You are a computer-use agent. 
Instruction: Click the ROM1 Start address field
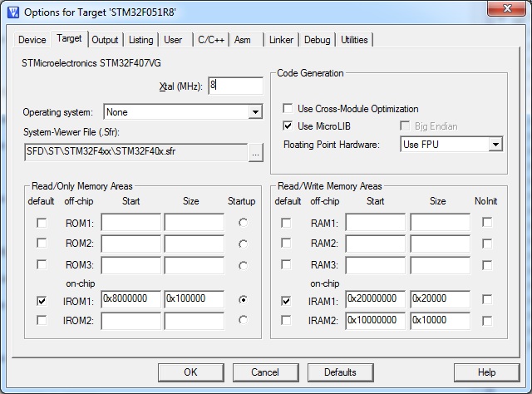click(131, 222)
